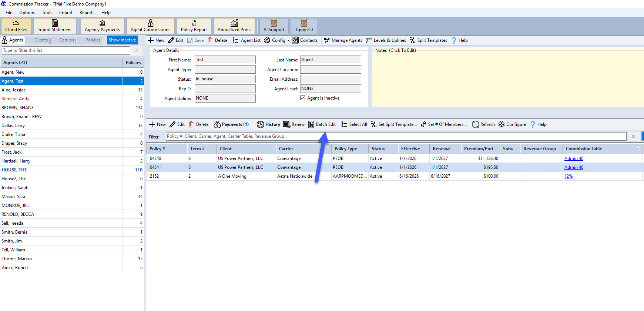Toggle the Show Inactive button
The height and width of the screenshot is (311, 644).
click(123, 40)
